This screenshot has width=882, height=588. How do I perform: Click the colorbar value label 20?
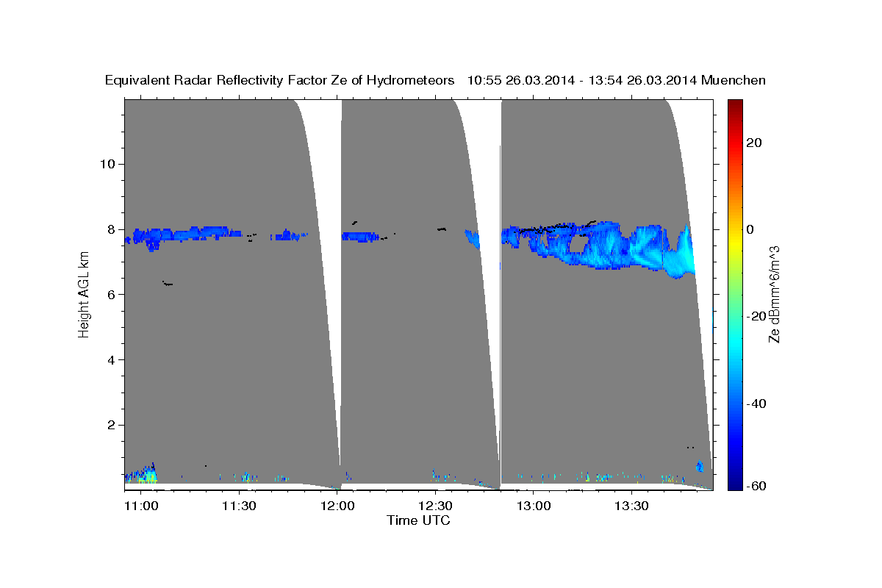(x=753, y=143)
